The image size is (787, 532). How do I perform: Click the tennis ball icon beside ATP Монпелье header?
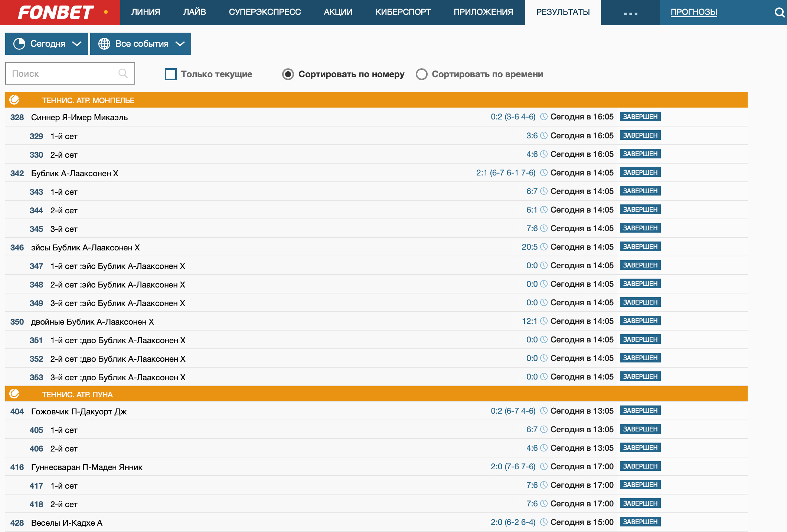[14, 100]
